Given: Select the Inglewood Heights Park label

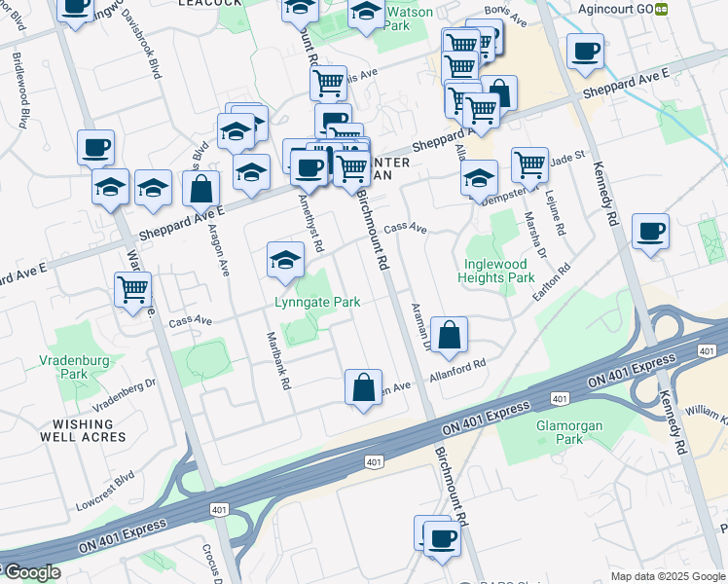Looking at the screenshot, I should point(495,272).
